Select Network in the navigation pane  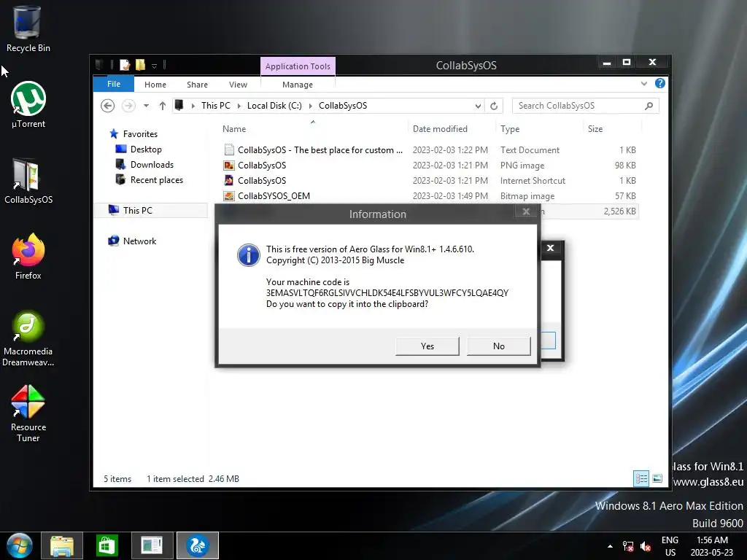pos(139,241)
